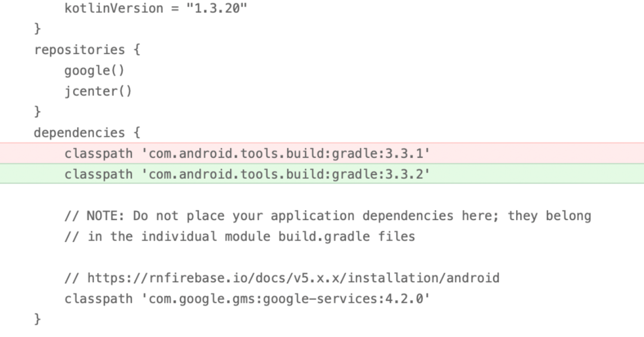Screen dimensions: 644x337
Task: Click the added gradle 3.3.2 classpath line
Action: pos(322,174)
